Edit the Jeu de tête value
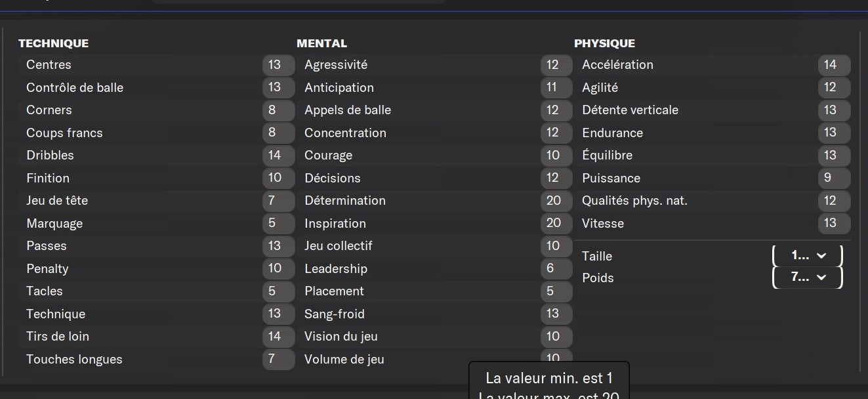The image size is (868, 399). click(278, 201)
